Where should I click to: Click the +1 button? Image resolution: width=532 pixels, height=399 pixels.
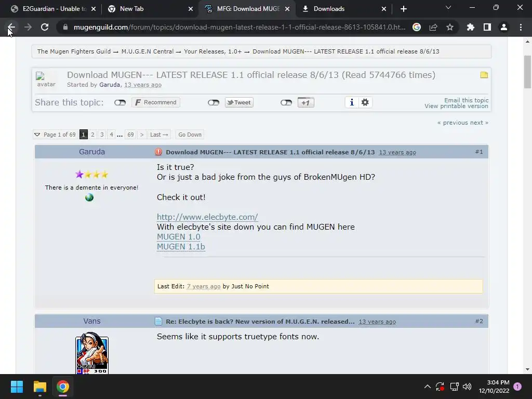(x=305, y=102)
